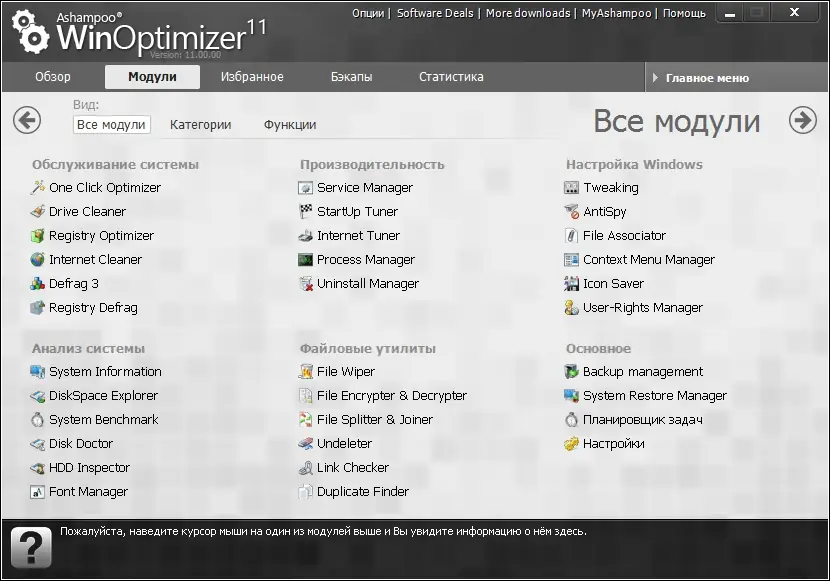Switch to the Обзор tab
The width and height of the screenshot is (830, 581).
point(53,77)
